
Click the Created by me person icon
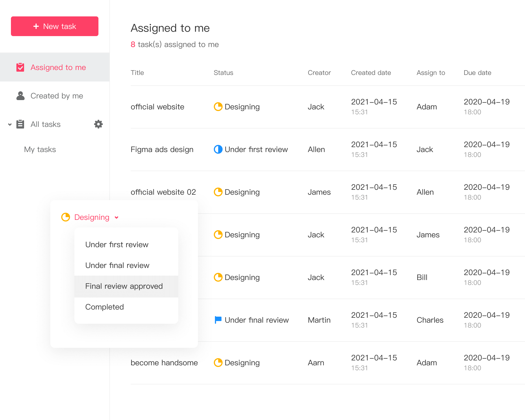point(21,96)
